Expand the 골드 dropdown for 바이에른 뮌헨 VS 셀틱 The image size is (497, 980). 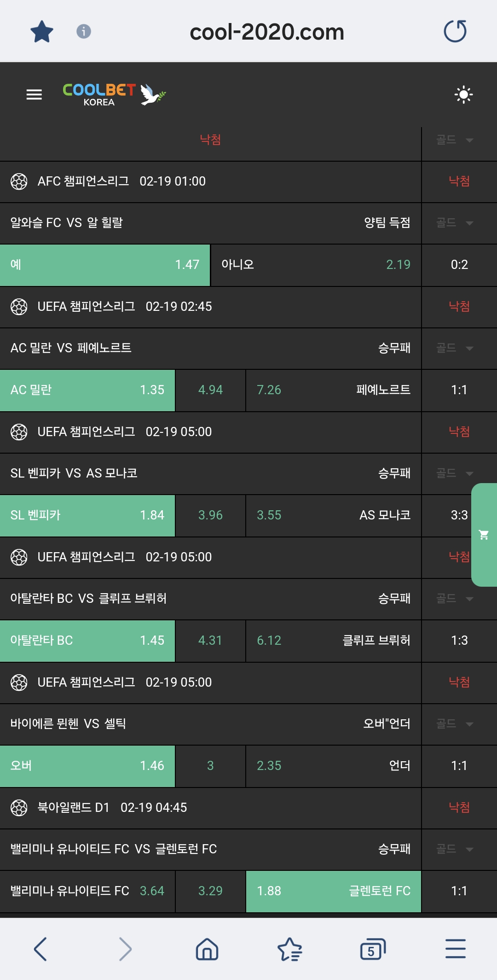pos(455,723)
